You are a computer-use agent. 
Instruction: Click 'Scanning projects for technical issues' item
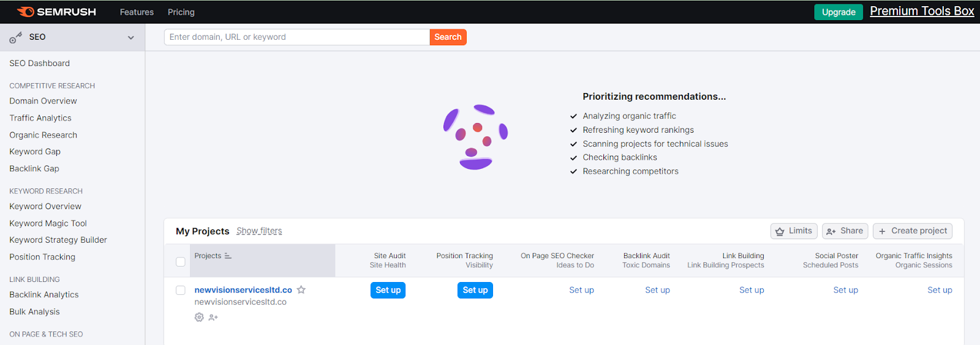pyautogui.click(x=655, y=144)
